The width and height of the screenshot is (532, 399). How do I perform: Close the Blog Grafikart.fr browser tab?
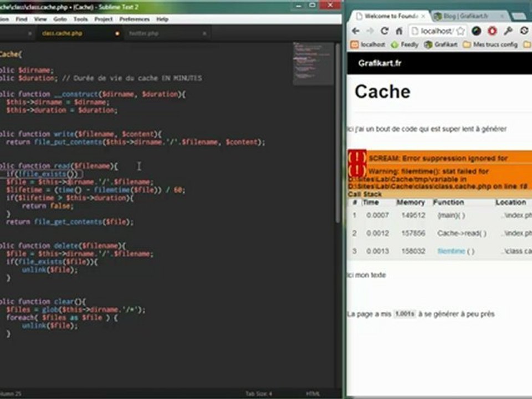click(502, 16)
